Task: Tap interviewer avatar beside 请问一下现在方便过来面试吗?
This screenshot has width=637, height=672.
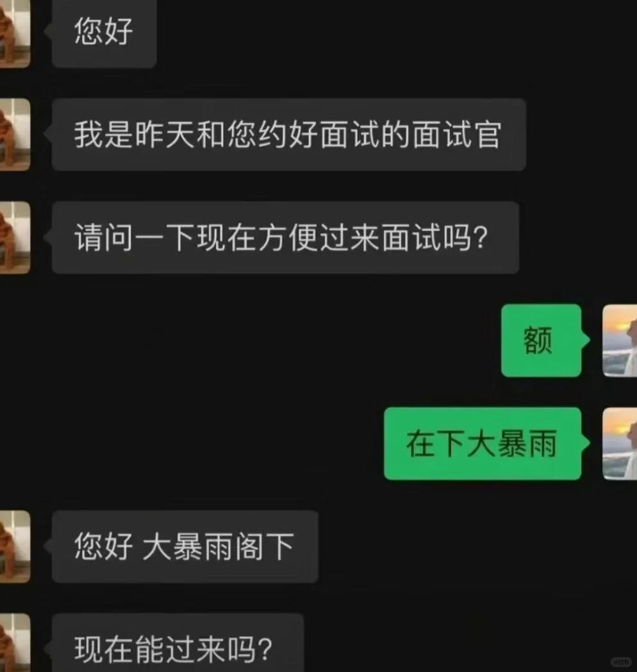Action: click(15, 237)
